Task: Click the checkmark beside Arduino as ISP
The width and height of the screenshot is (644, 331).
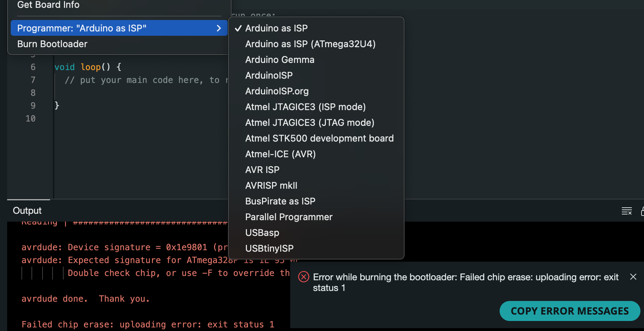Action: 238,28
